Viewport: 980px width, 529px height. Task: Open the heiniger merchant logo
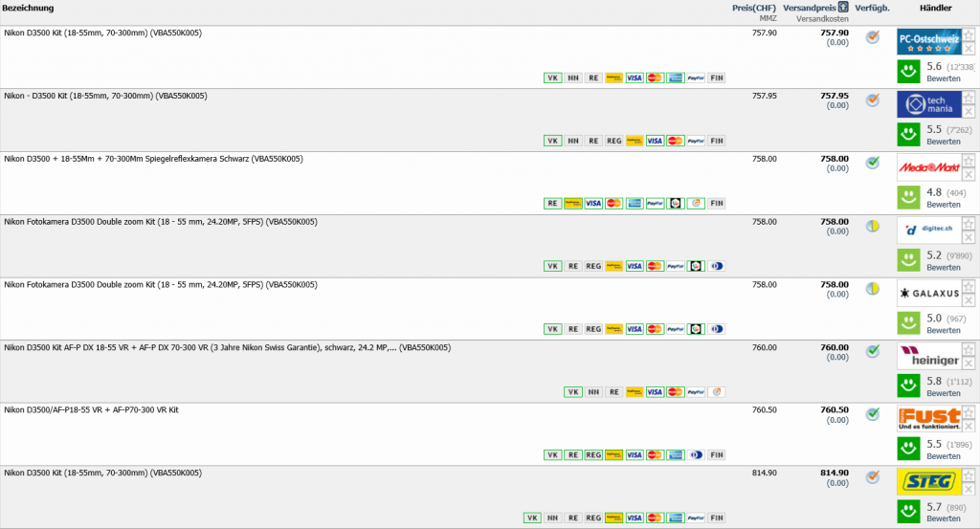928,356
